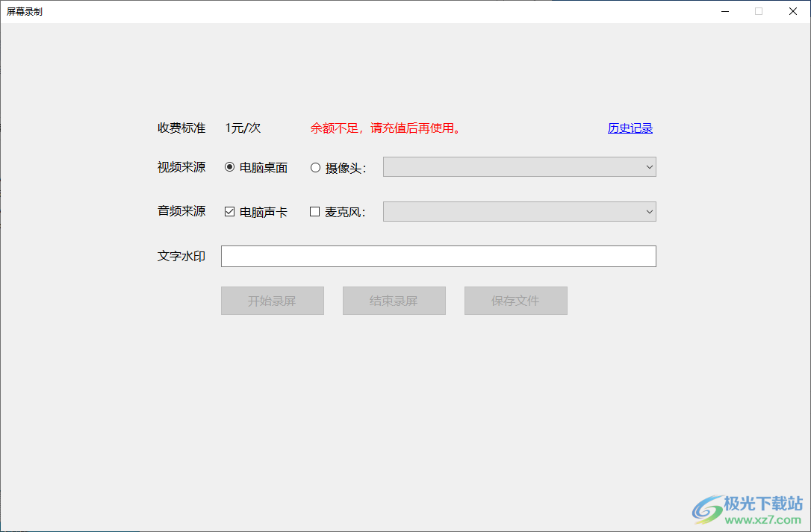Open the camera device dropdown
This screenshot has height=532, width=811.
point(519,167)
